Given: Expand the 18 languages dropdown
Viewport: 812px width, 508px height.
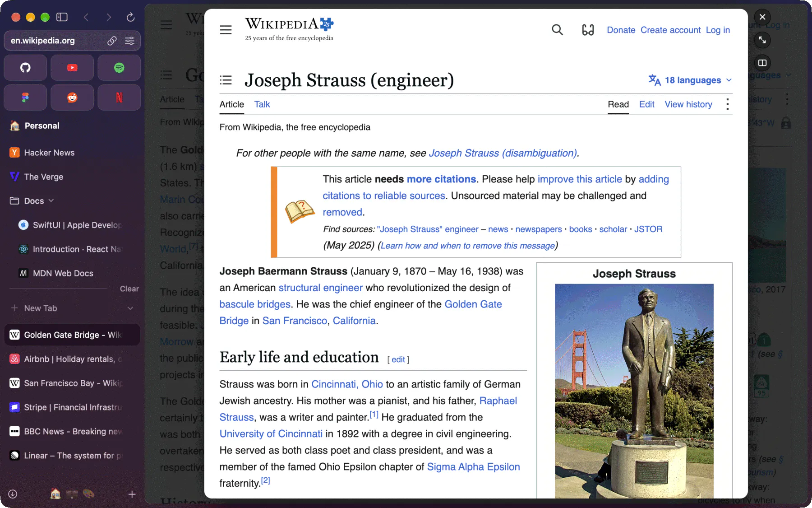Looking at the screenshot, I should 690,80.
